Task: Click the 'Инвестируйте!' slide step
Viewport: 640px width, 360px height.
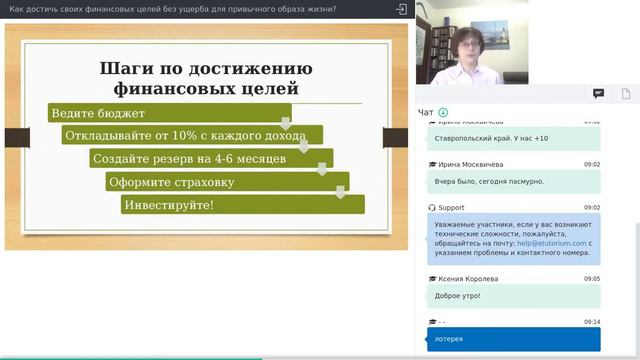Action: 242,204
